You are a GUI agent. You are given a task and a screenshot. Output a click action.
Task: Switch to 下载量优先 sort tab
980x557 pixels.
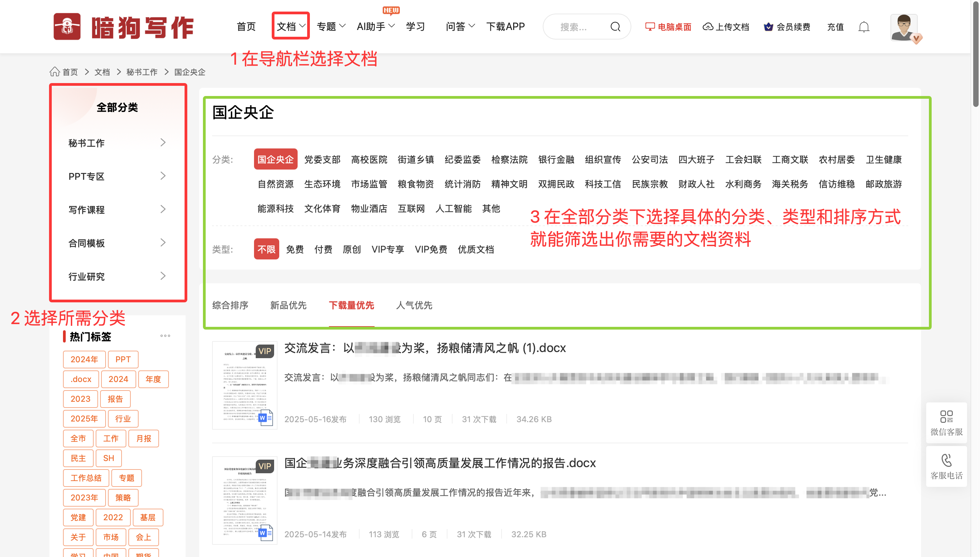tap(351, 305)
